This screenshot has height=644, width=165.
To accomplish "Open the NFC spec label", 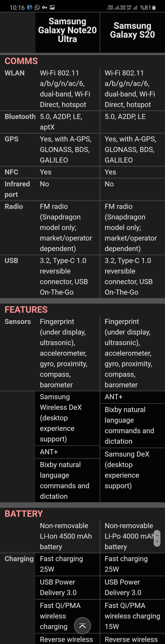I will [x=11, y=172].
